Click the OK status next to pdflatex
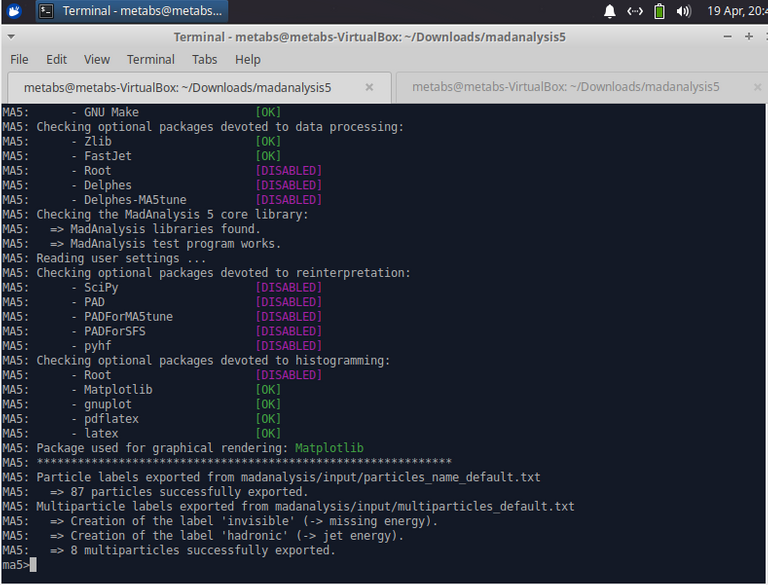This screenshot has width=768, height=585. pyautogui.click(x=268, y=419)
